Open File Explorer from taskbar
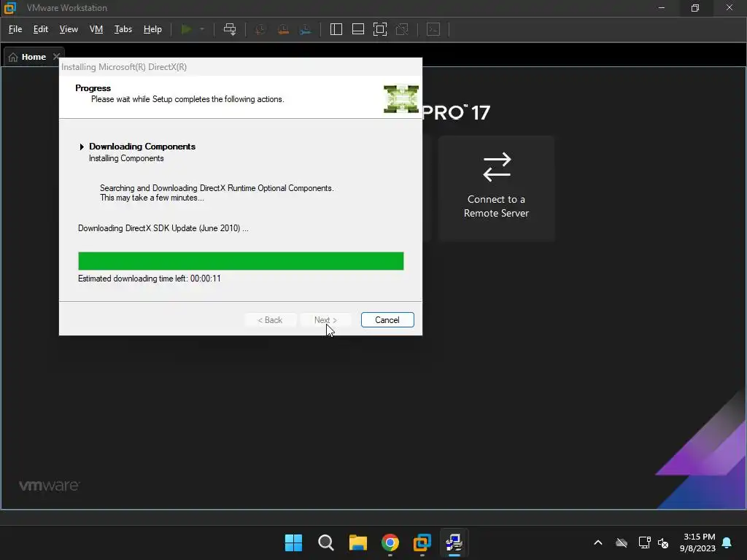The width and height of the screenshot is (747, 560). coord(357,542)
